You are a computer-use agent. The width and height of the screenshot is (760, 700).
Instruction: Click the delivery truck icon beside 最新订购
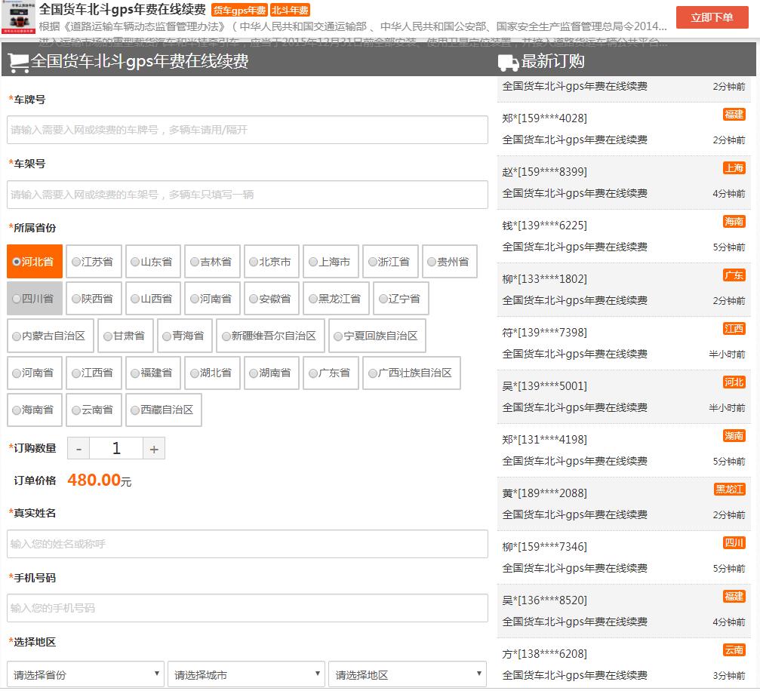508,63
